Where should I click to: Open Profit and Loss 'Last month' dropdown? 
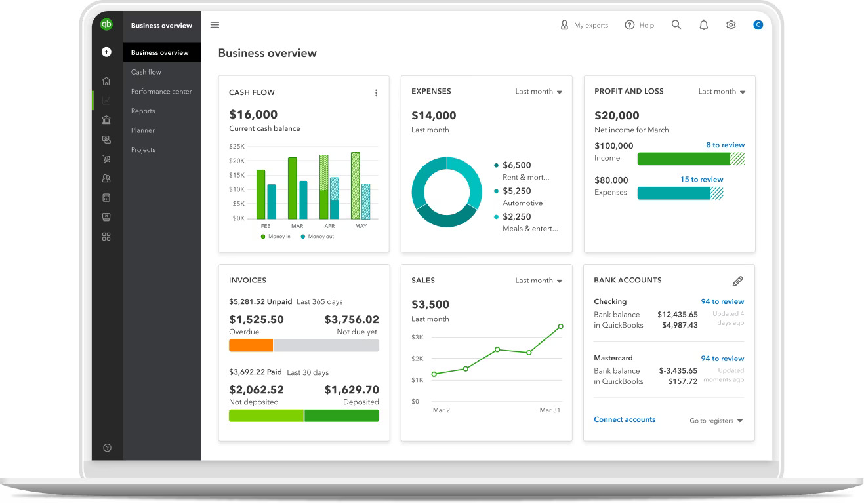coord(722,92)
